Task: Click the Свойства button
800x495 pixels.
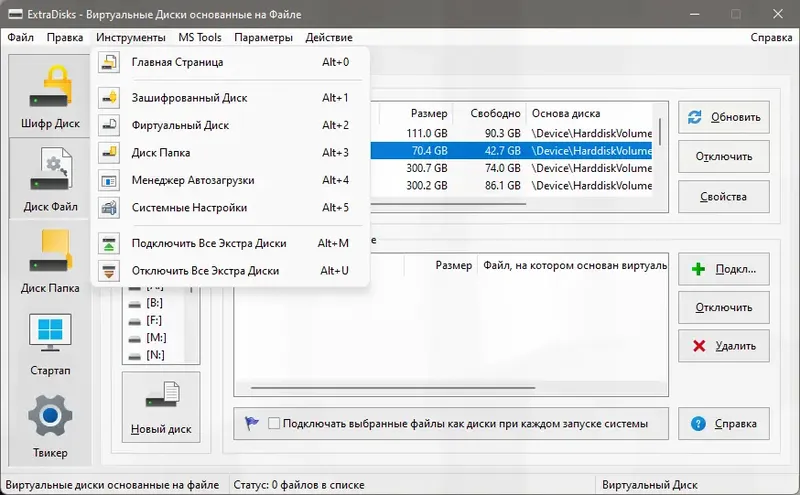Action: tap(724, 196)
